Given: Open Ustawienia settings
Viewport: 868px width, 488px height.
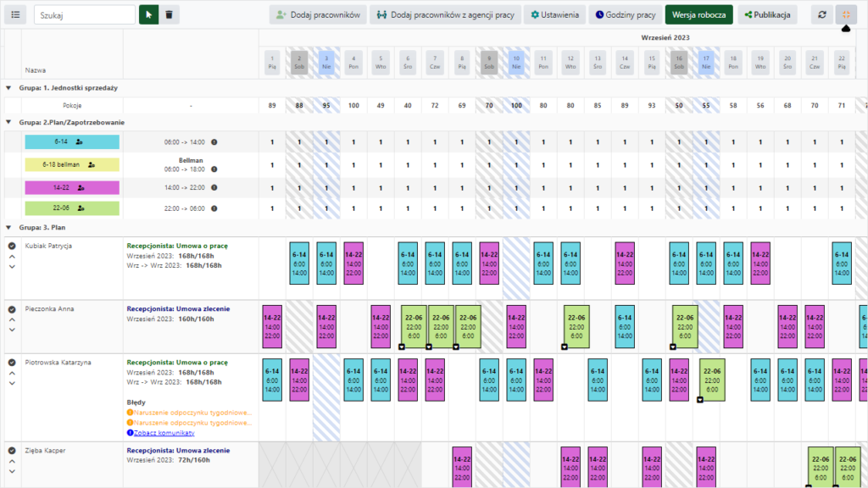Looking at the screenshot, I should click(554, 14).
